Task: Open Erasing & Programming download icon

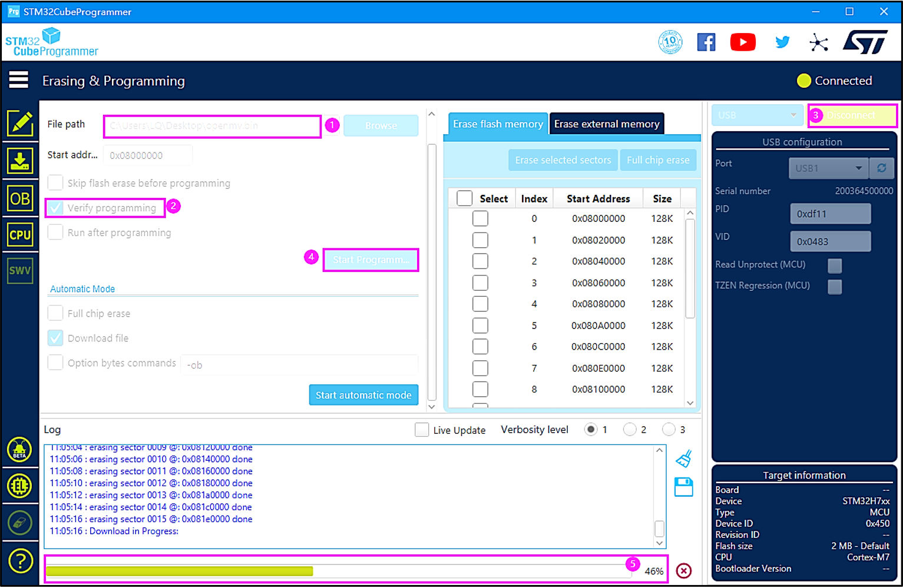Action: tap(20, 160)
